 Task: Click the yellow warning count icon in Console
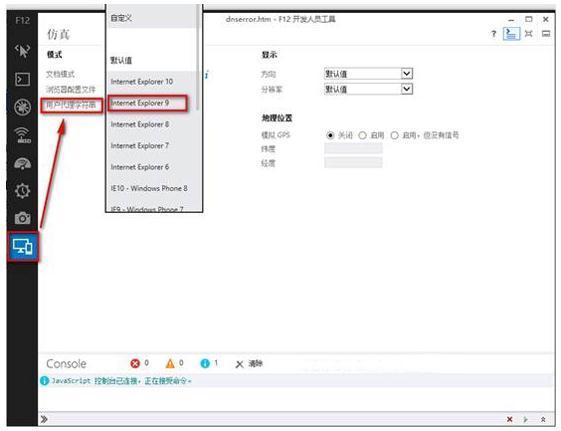[170, 363]
